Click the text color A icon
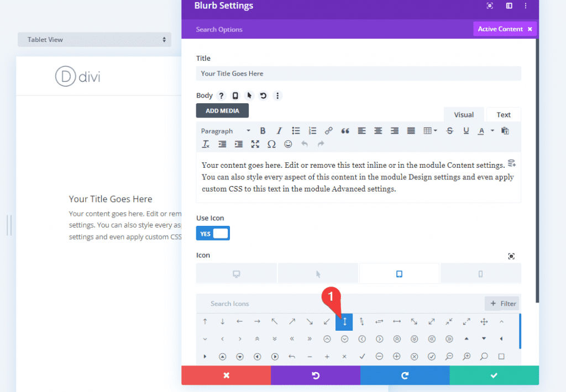The height and width of the screenshot is (392, 566). click(481, 131)
